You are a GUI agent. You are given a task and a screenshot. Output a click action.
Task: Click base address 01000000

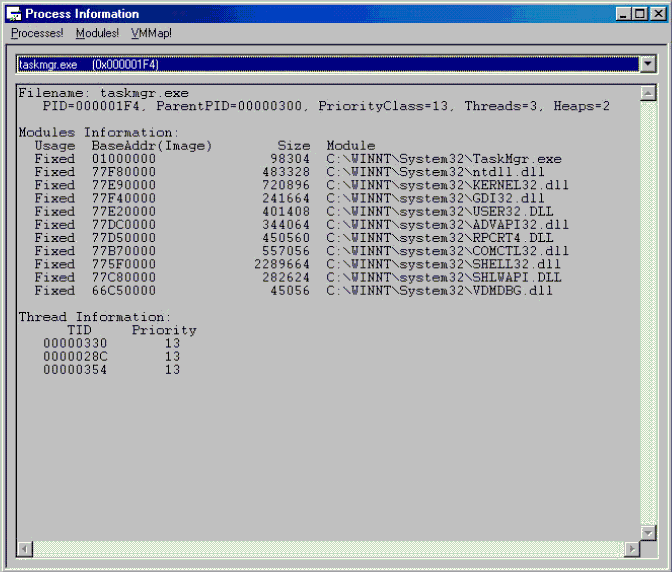(123, 159)
